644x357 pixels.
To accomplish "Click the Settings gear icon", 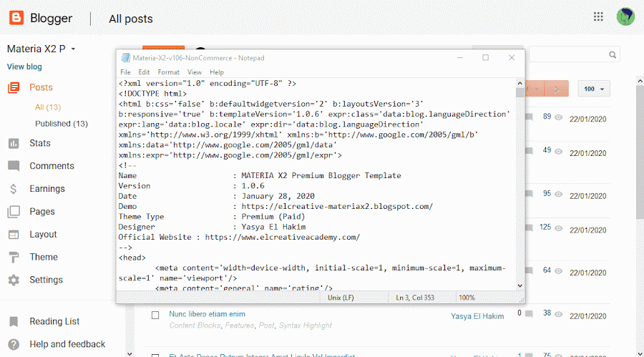I will (14, 280).
